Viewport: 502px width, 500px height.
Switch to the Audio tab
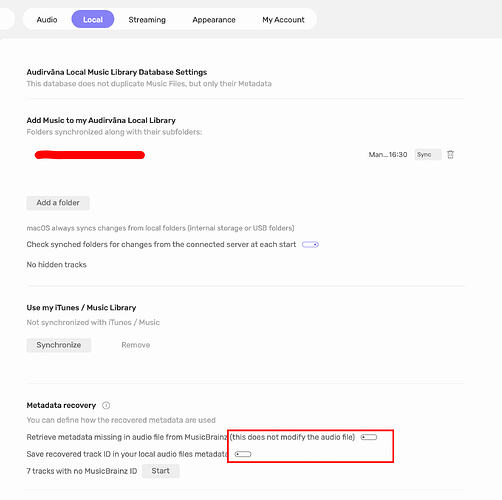pos(47,20)
